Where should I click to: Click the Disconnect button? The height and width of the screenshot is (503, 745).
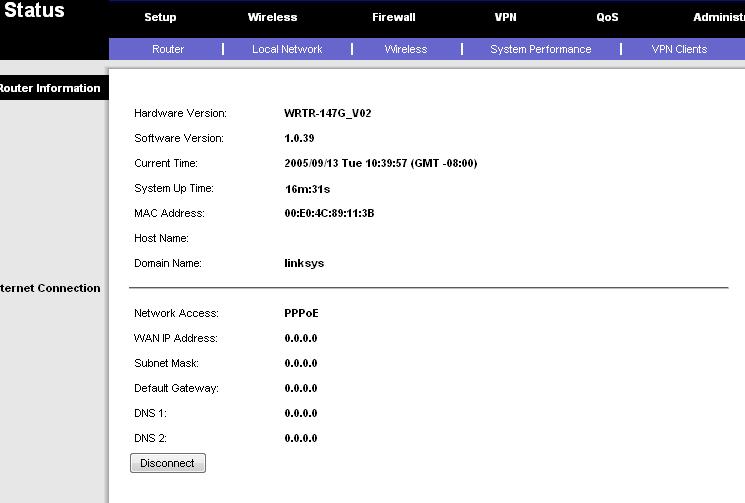tap(168, 463)
